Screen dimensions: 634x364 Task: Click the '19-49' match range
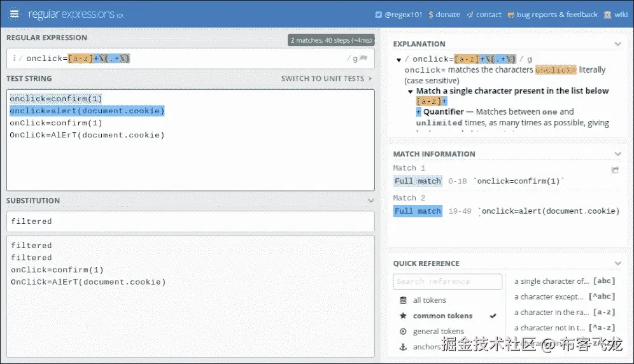[460, 211]
